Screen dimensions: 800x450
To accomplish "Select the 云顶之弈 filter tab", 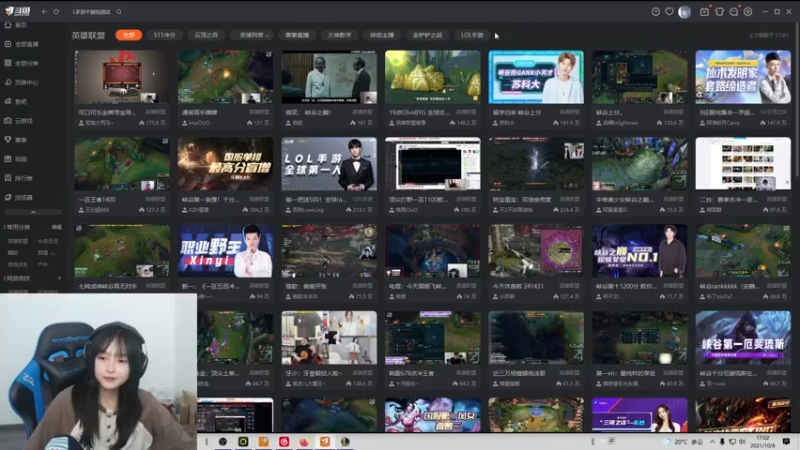I will [206, 35].
